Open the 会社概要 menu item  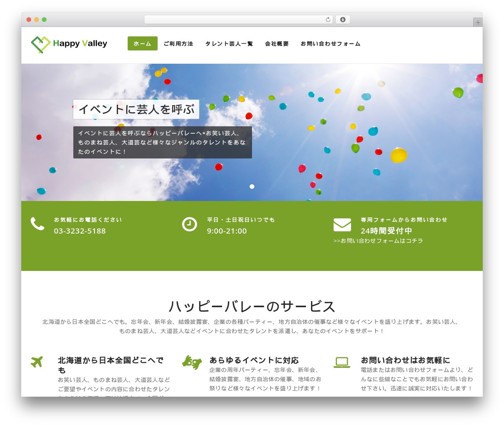click(277, 44)
